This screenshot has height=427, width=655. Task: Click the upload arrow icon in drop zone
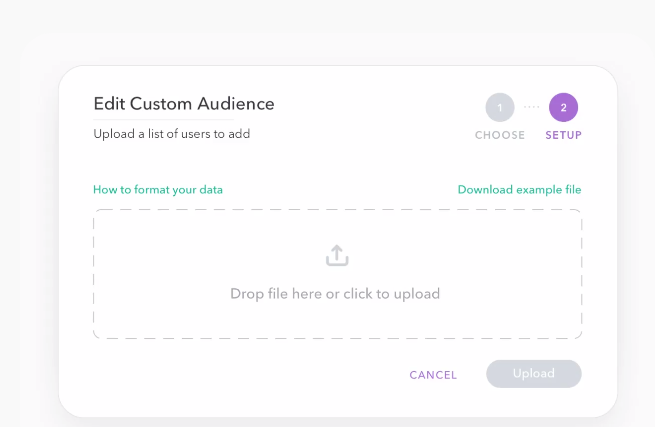point(337,255)
